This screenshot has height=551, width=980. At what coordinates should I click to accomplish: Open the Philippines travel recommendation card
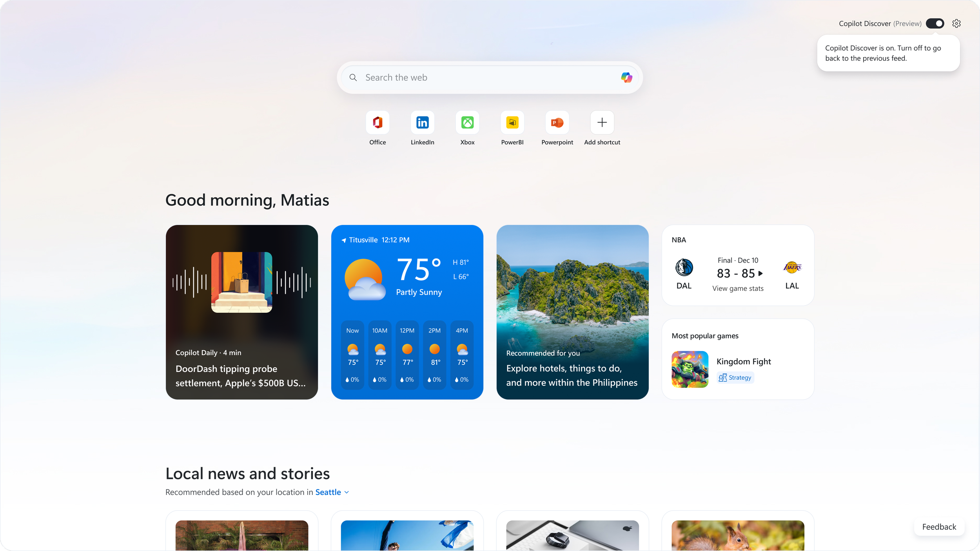[572, 312]
